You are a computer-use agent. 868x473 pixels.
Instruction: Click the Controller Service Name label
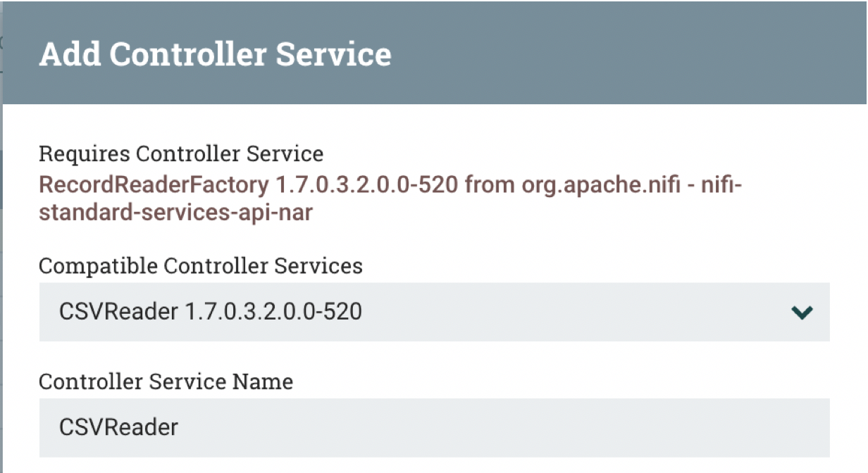pos(166,381)
